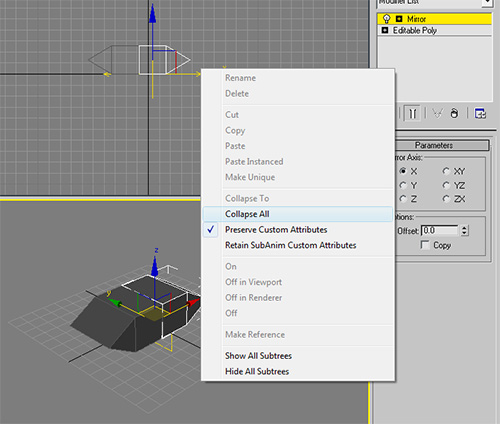Screen dimensions: 500x424
Task: Choose On in the context menu
Action: click(298, 267)
